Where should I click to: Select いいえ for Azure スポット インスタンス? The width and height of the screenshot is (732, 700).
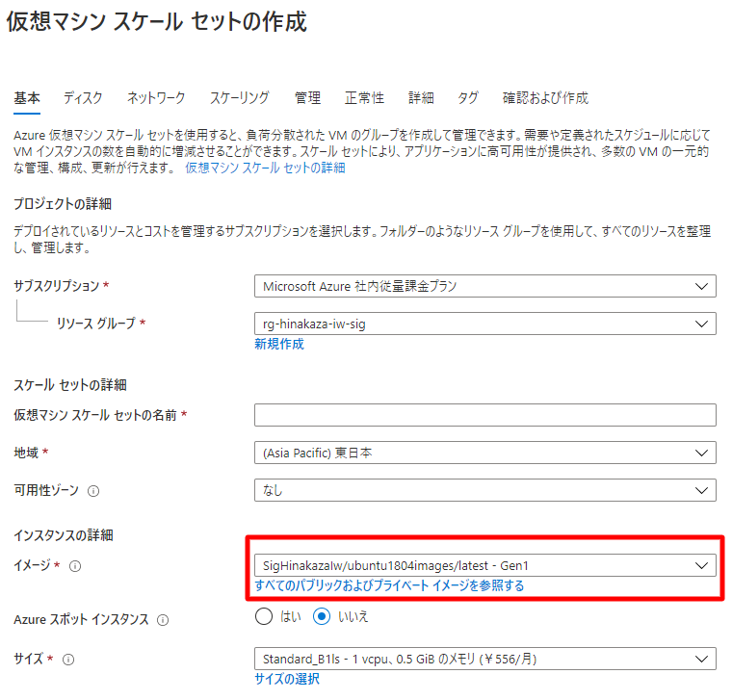tap(322, 616)
